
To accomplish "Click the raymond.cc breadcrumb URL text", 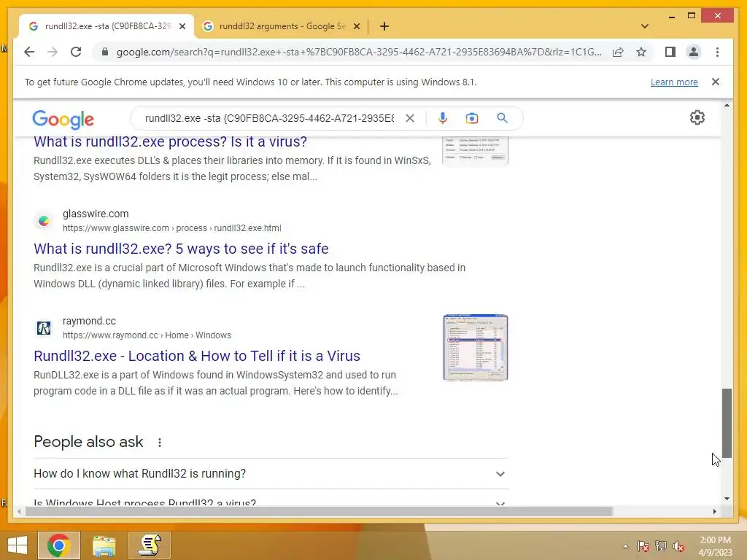I will pyautogui.click(x=147, y=335).
